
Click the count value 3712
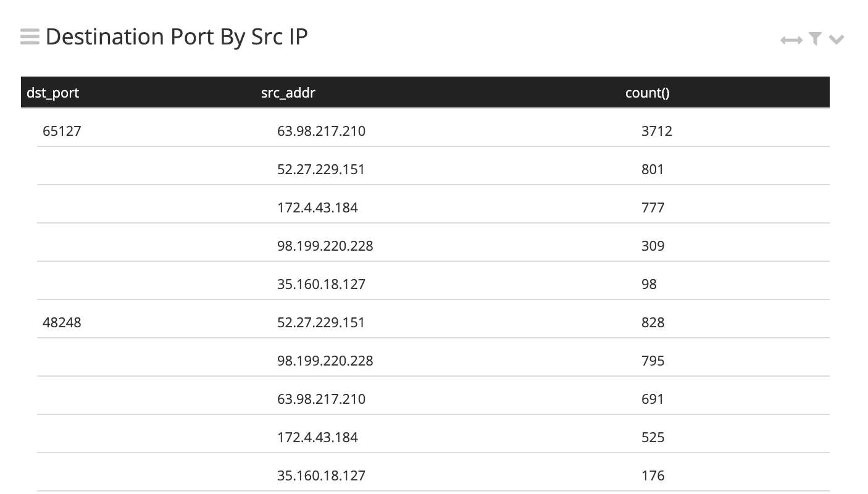pos(657,131)
